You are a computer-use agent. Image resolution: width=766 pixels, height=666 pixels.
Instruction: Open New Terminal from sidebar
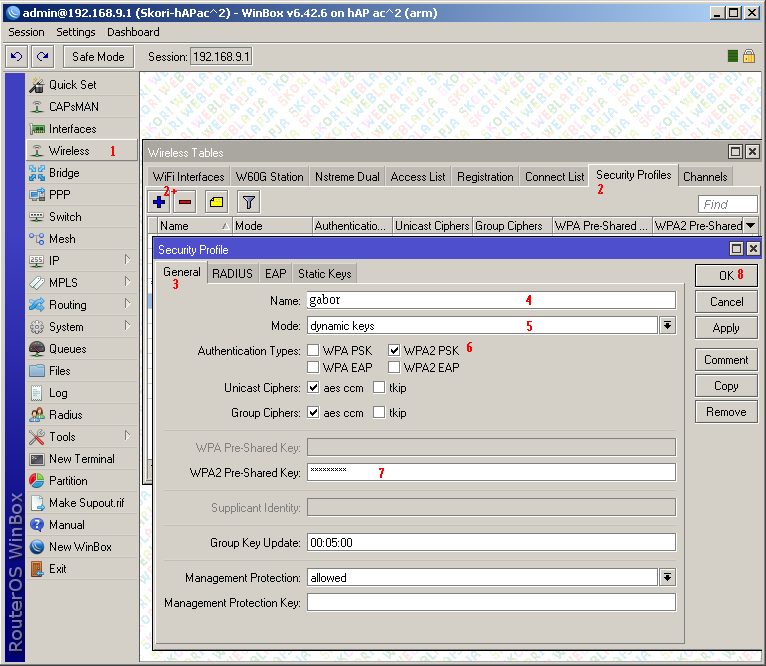click(81, 459)
